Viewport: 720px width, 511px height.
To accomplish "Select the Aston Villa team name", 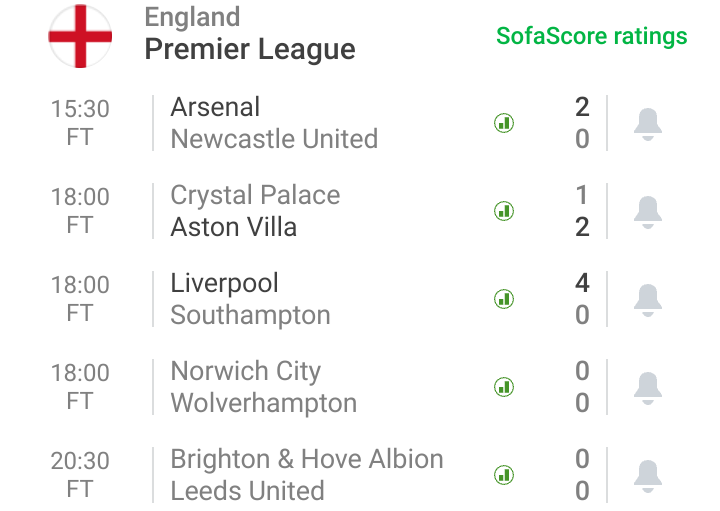I will (x=233, y=227).
